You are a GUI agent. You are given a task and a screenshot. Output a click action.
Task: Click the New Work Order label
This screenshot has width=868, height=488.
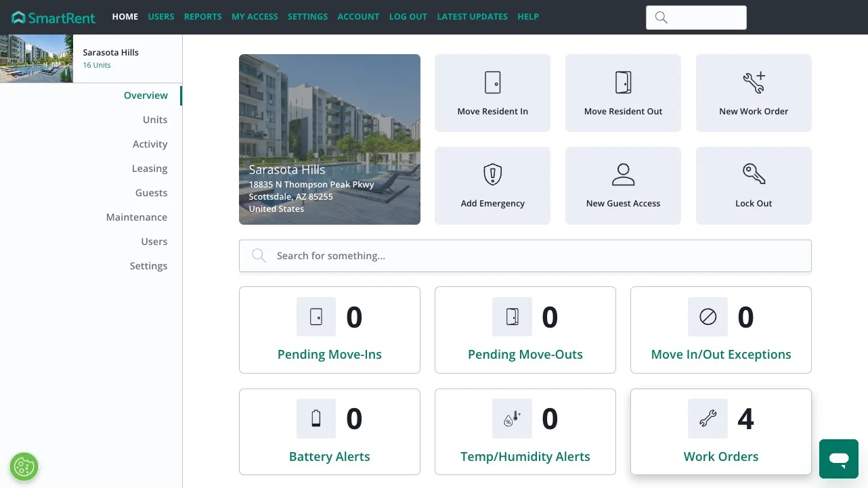pyautogui.click(x=754, y=112)
